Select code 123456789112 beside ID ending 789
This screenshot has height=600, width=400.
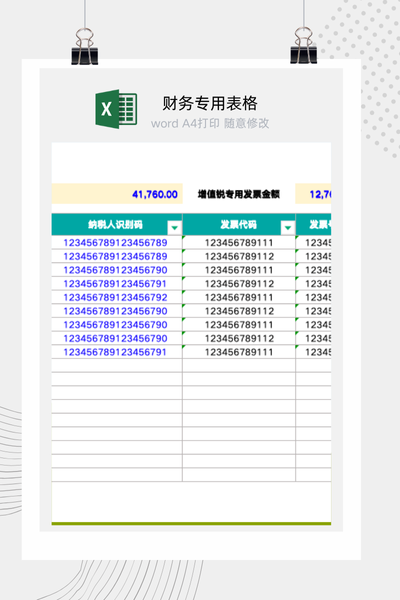click(x=239, y=256)
